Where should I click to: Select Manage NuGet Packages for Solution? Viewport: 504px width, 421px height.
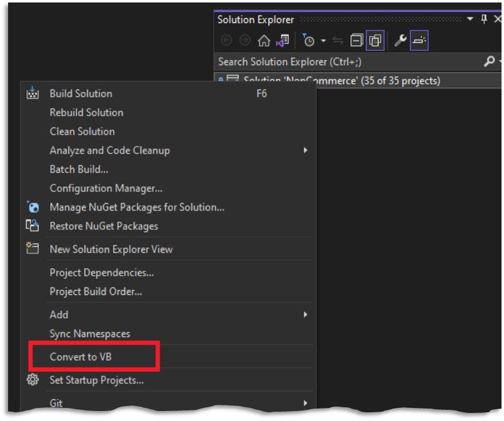point(133,207)
